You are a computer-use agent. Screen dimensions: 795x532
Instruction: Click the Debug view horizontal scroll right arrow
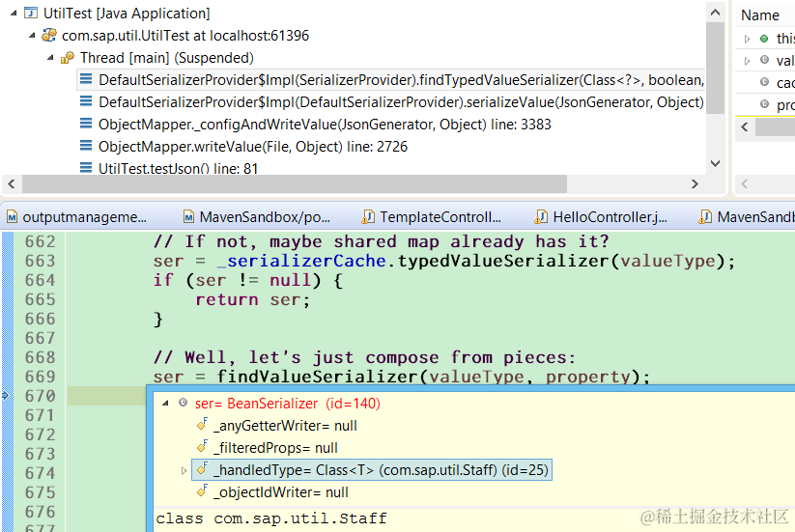coord(696,183)
